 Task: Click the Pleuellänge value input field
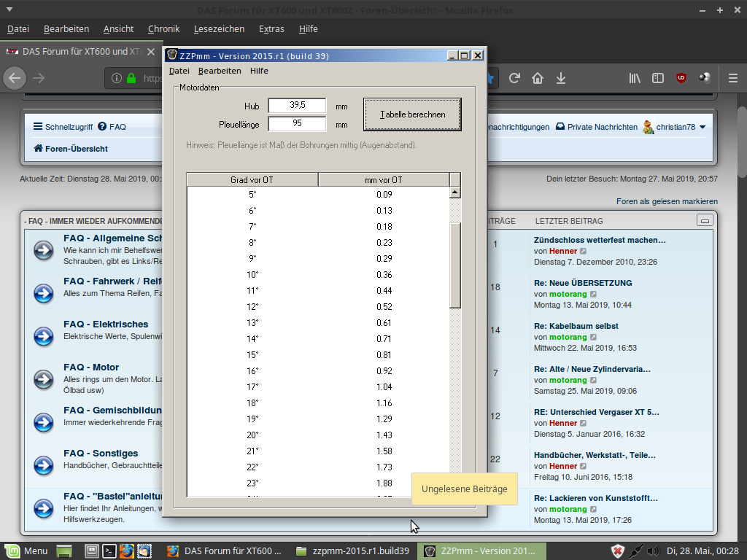point(297,124)
